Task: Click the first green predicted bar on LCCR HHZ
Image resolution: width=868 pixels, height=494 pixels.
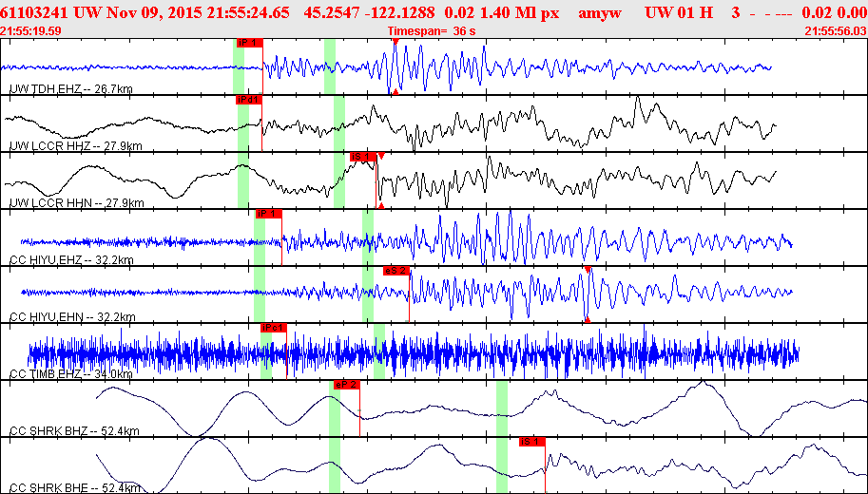Action: click(x=243, y=123)
